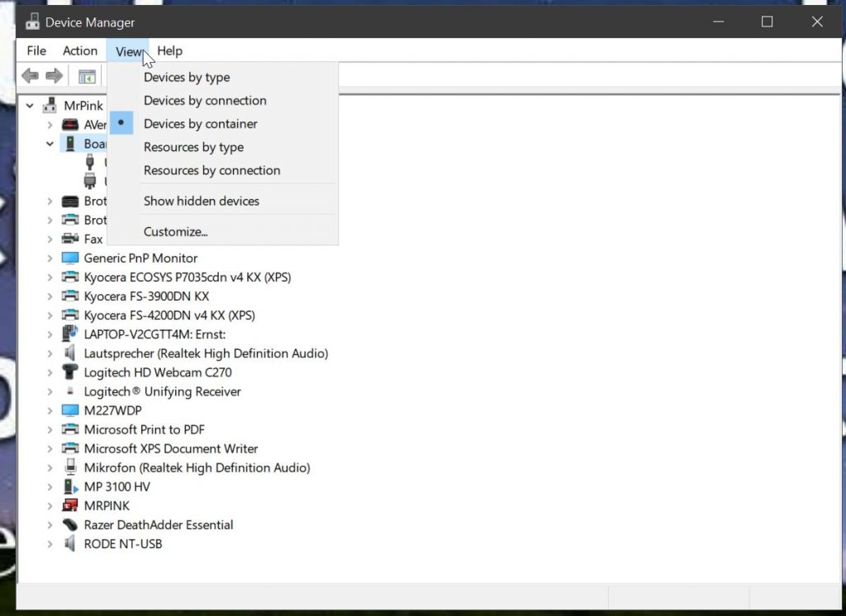
Task: Click the show/hide console tree toolbar icon
Action: point(87,77)
